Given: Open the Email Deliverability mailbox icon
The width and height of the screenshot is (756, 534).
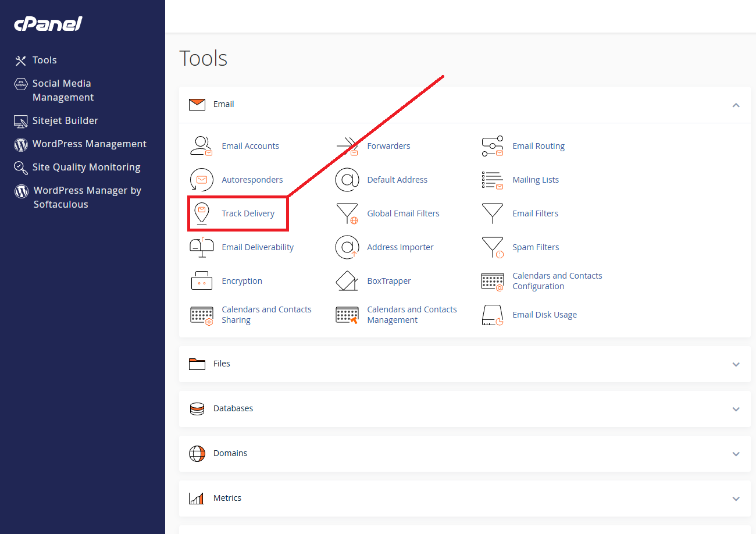Looking at the screenshot, I should click(202, 247).
